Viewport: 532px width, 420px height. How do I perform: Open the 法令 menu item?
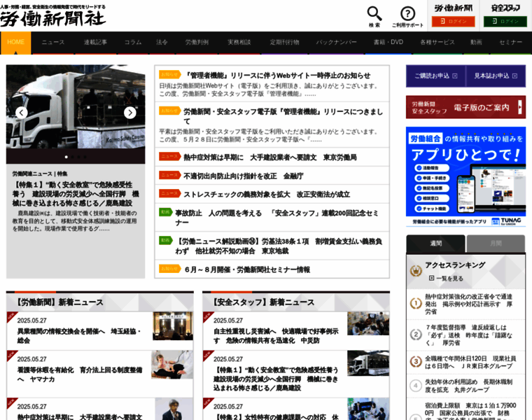point(162,43)
